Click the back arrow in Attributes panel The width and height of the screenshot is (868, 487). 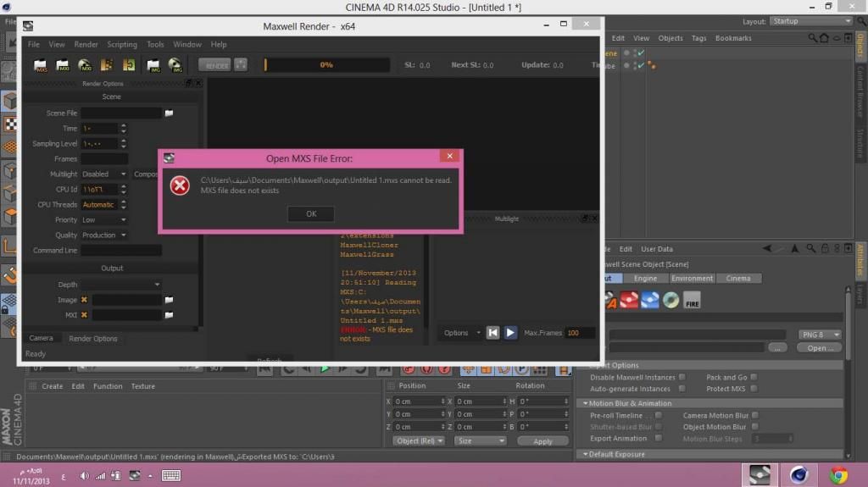coord(766,248)
